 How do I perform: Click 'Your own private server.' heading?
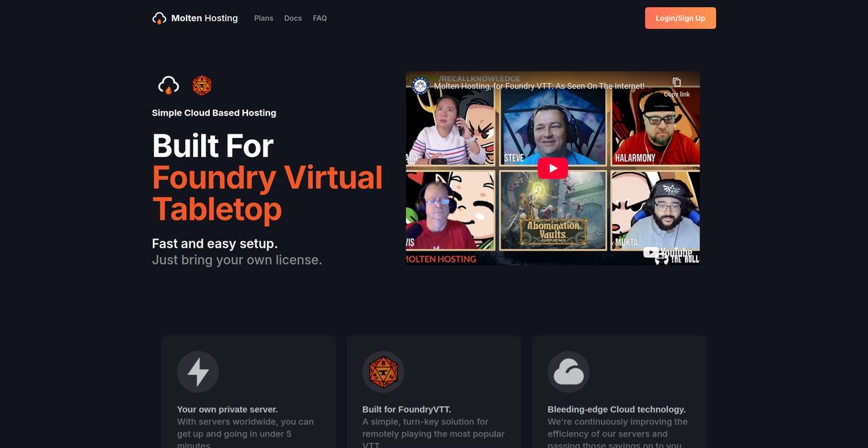point(227,409)
